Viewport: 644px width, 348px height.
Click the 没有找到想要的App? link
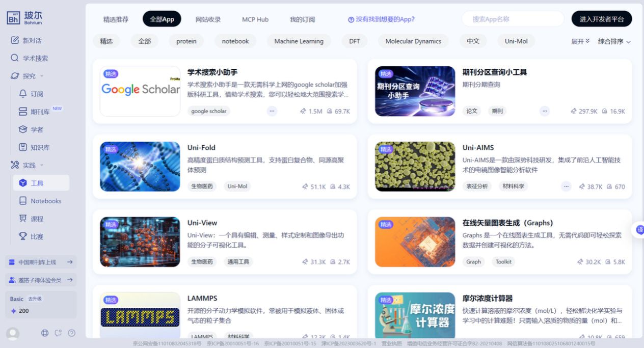coord(381,19)
